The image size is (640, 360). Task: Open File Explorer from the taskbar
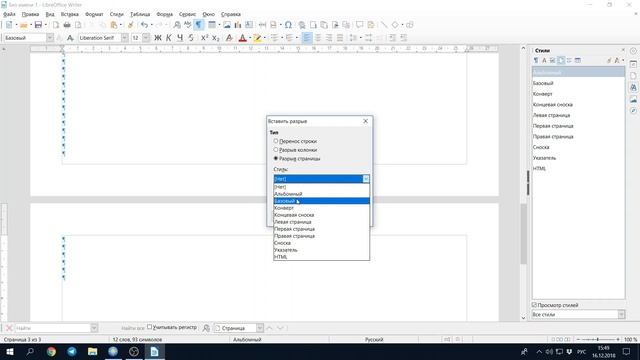click(x=92, y=351)
